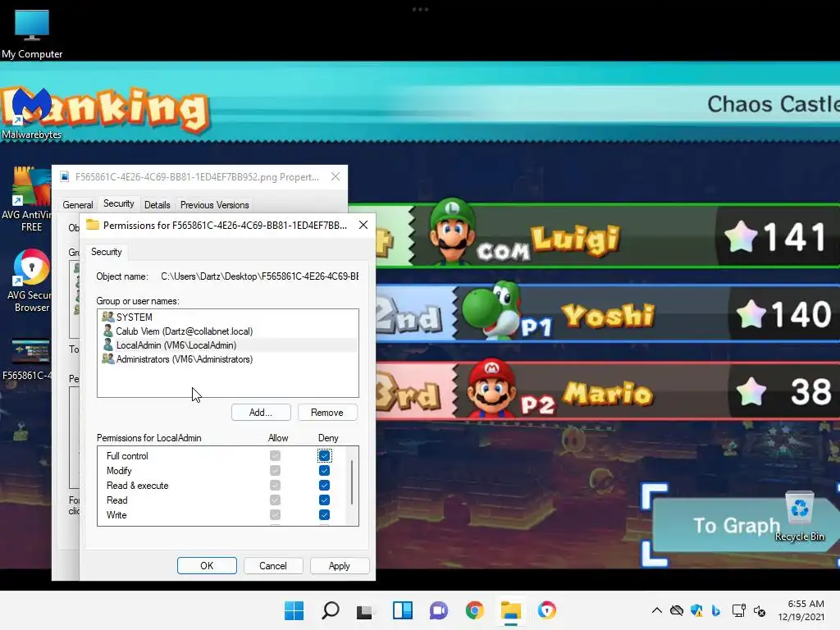Open Malwarebytes desktop shortcut

(30, 113)
